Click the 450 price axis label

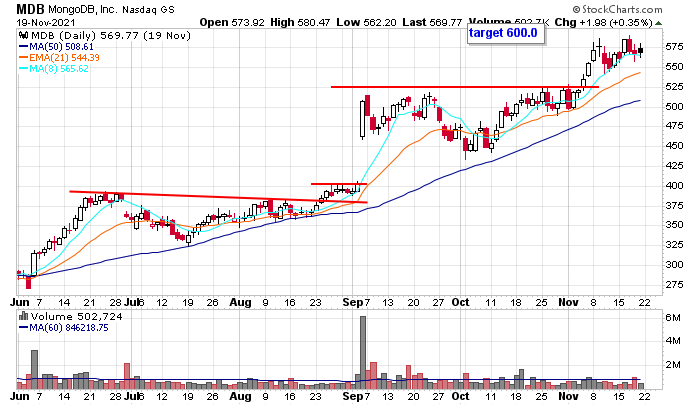pos(674,146)
